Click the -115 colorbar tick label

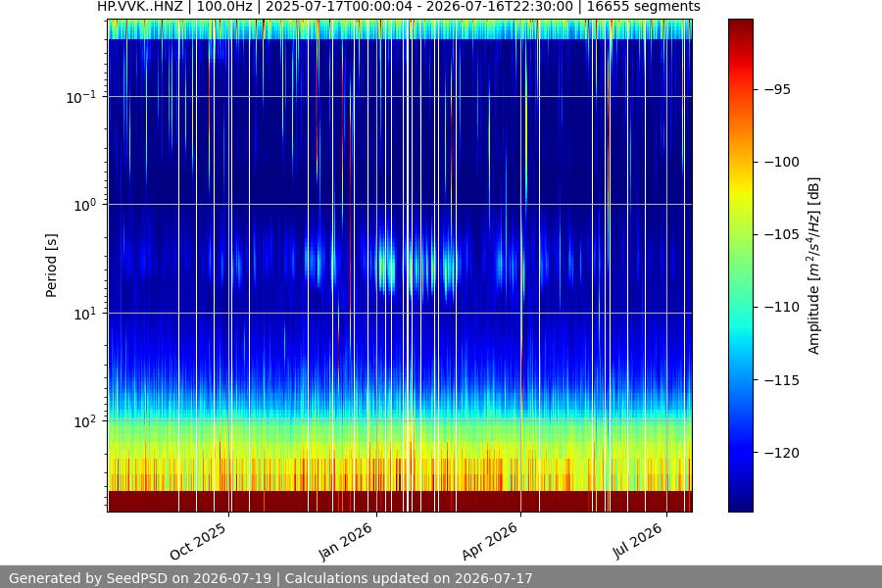781,380
